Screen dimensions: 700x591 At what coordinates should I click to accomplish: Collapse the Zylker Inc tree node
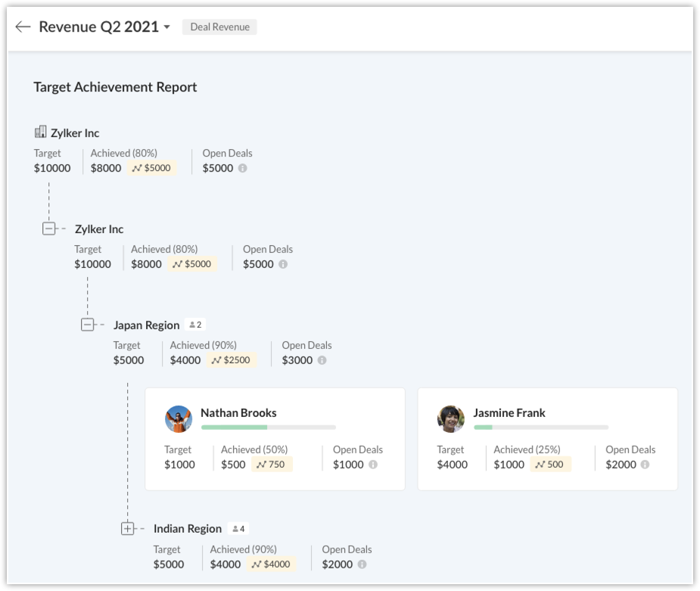coord(49,229)
